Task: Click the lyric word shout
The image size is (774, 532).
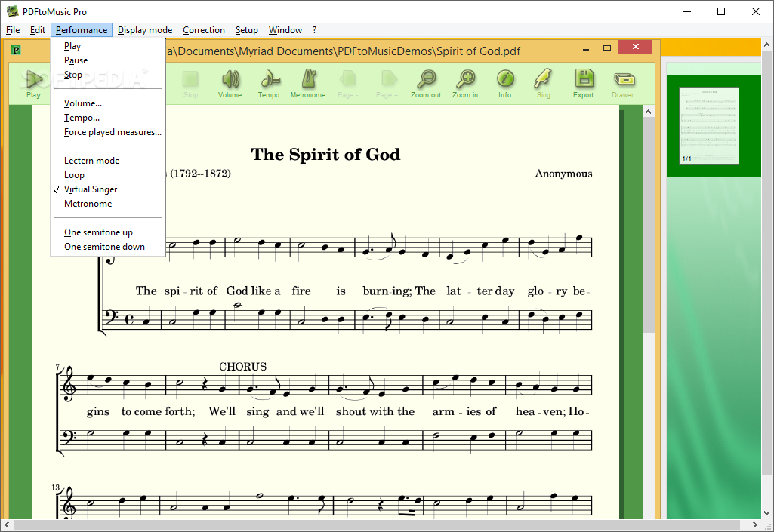Action: click(351, 411)
